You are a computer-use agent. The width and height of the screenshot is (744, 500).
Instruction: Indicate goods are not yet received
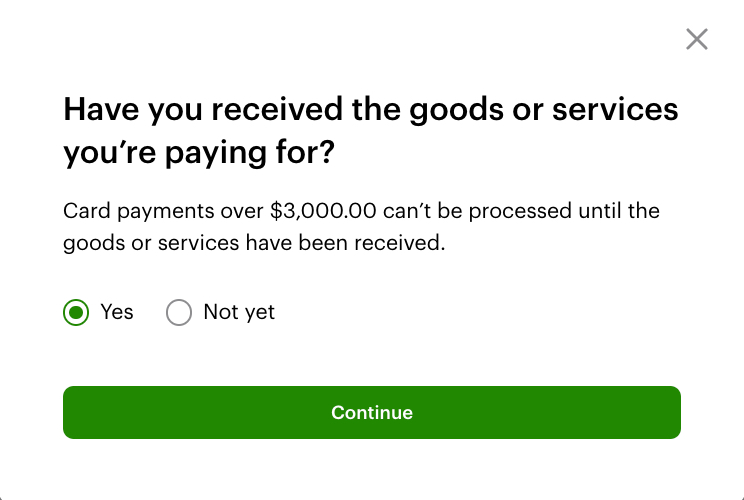[x=179, y=313]
